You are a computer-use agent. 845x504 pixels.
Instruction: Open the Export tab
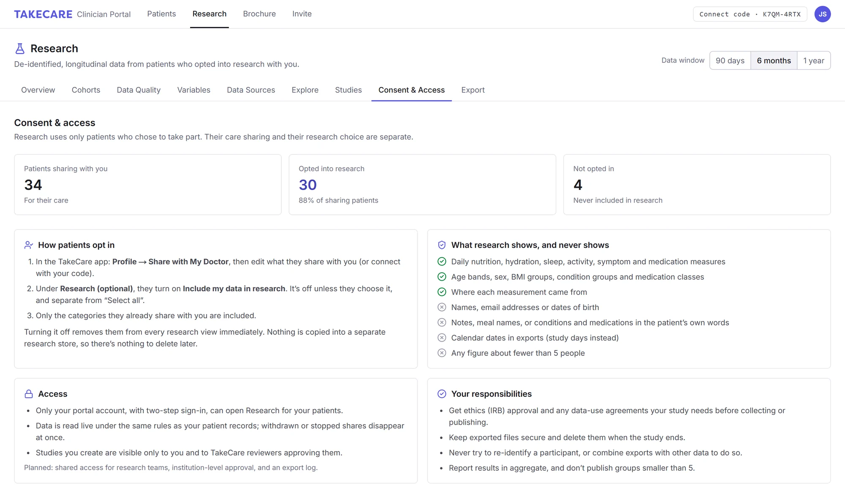[x=473, y=90]
